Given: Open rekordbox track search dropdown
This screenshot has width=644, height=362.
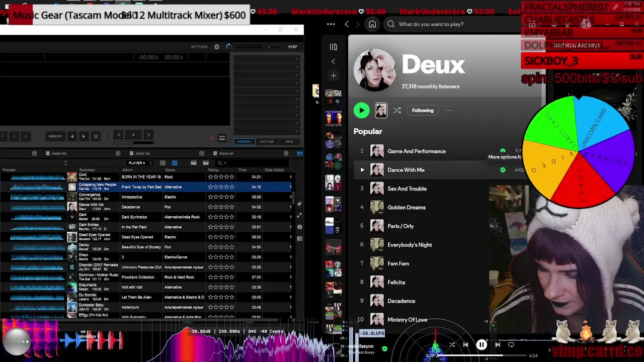Looking at the screenshot, I should point(221,163).
